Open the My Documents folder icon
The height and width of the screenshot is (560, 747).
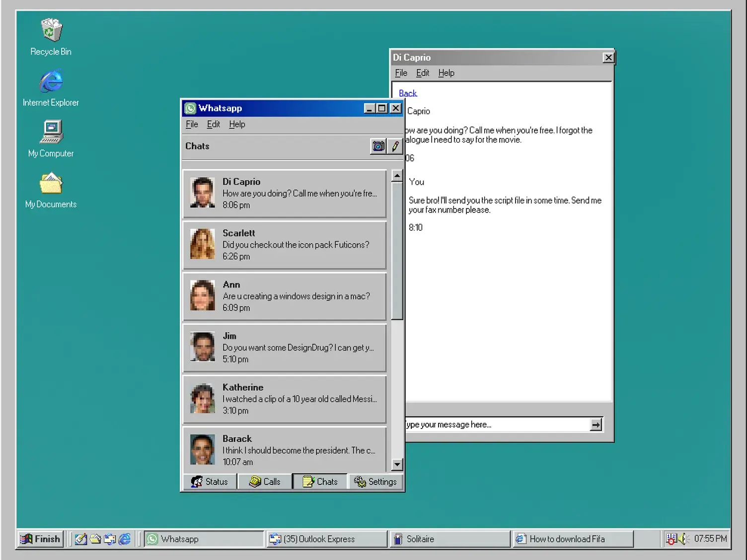click(x=51, y=184)
